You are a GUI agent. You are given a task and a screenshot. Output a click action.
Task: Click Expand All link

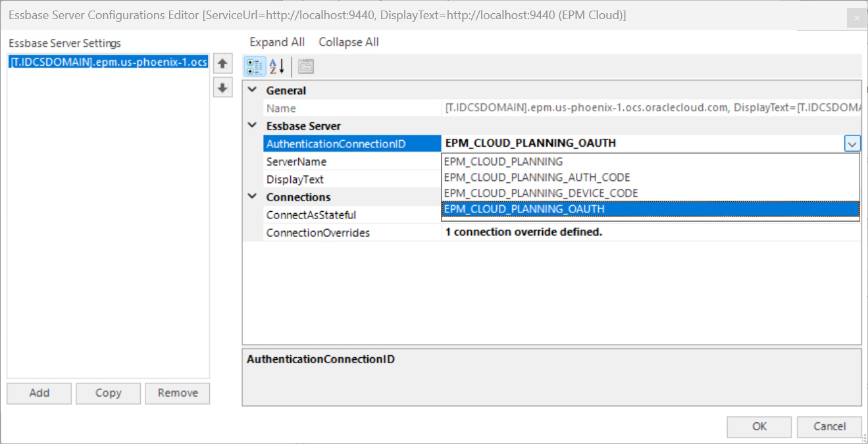point(277,42)
